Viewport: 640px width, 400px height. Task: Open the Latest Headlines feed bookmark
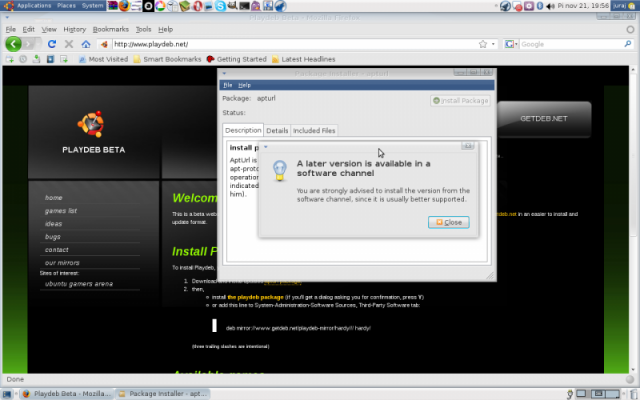coord(303,59)
